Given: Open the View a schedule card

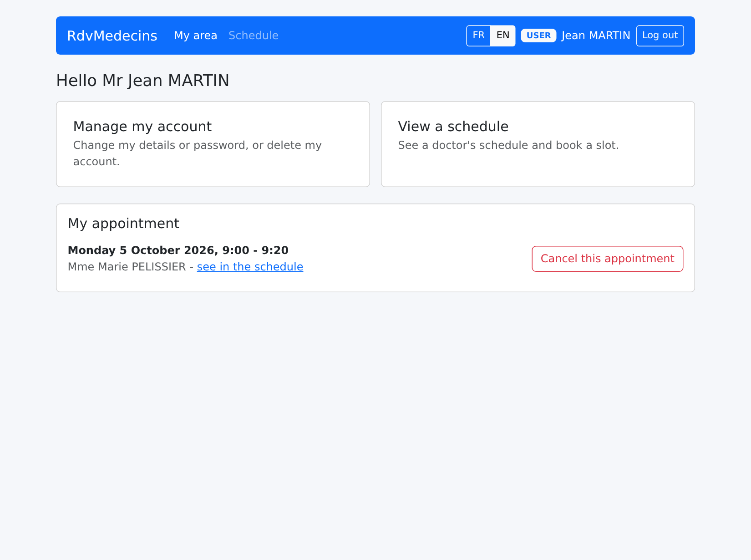Looking at the screenshot, I should [538, 144].
